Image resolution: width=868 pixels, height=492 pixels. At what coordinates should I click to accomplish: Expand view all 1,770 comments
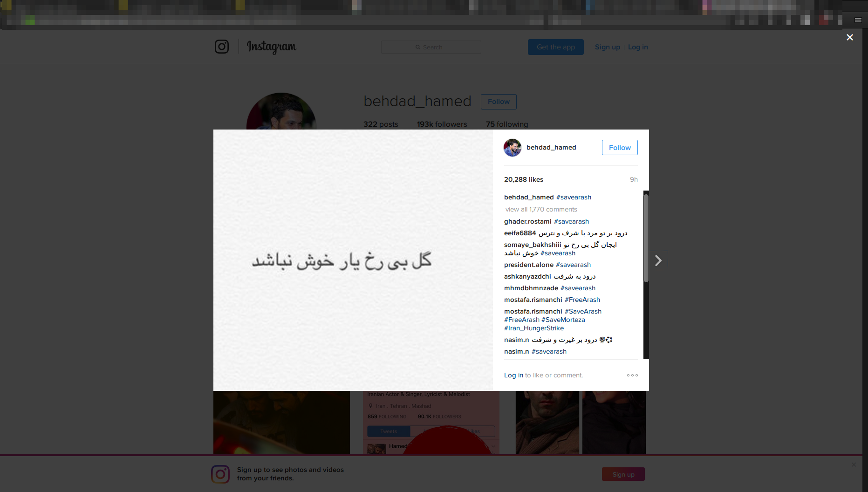click(541, 209)
